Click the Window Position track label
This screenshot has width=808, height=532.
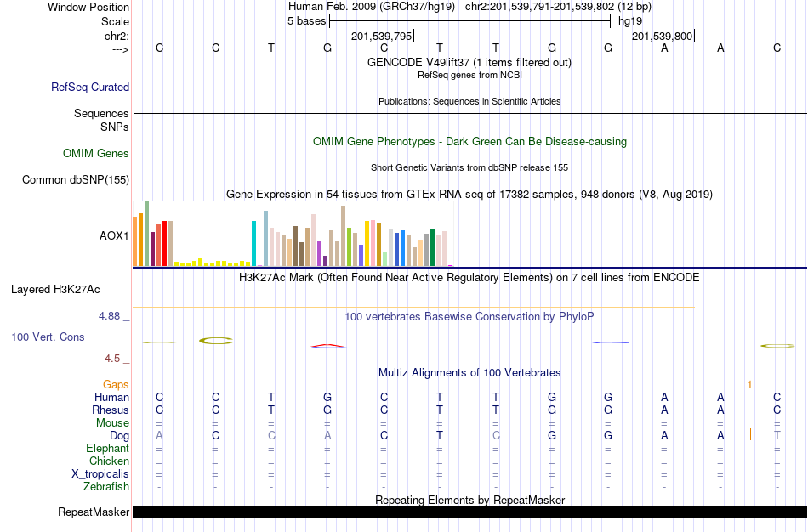88,7
